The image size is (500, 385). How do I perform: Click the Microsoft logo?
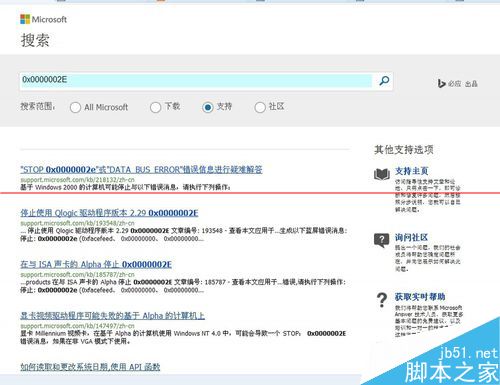43,19
